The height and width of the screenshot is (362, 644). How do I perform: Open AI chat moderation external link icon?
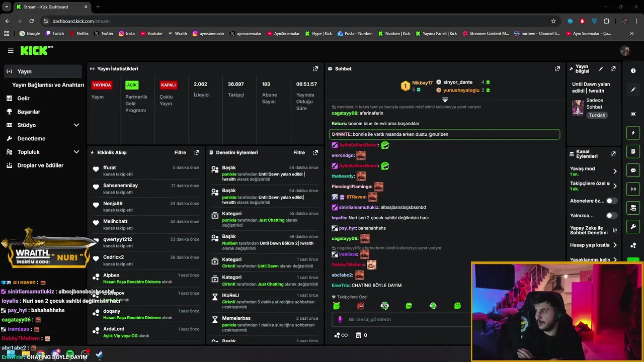tap(615, 231)
